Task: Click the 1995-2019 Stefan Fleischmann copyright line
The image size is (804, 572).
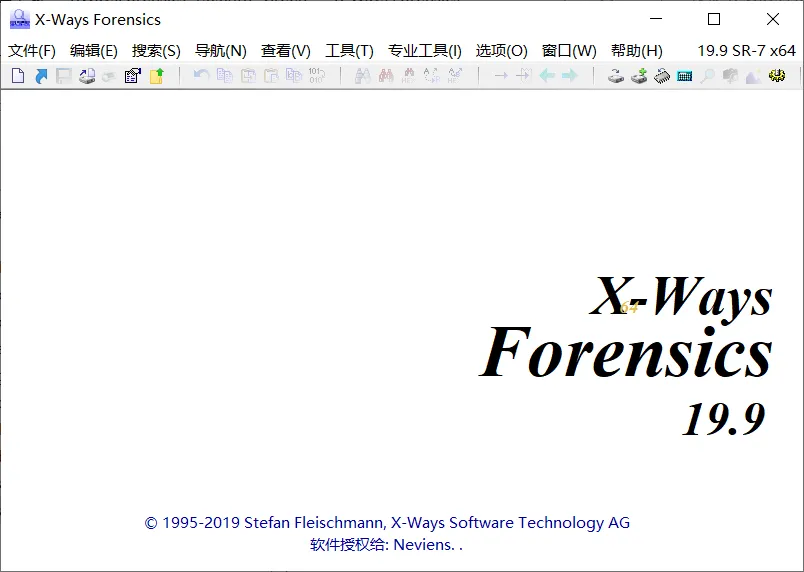Action: pos(387,523)
